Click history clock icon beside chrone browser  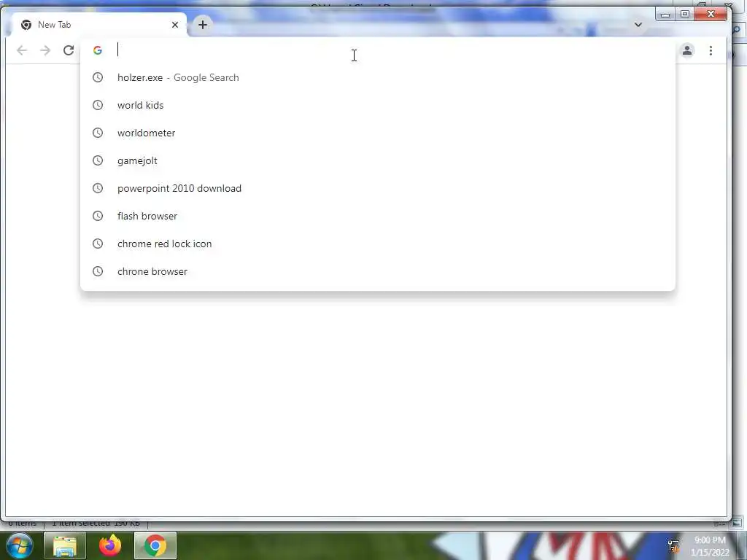[x=98, y=271]
